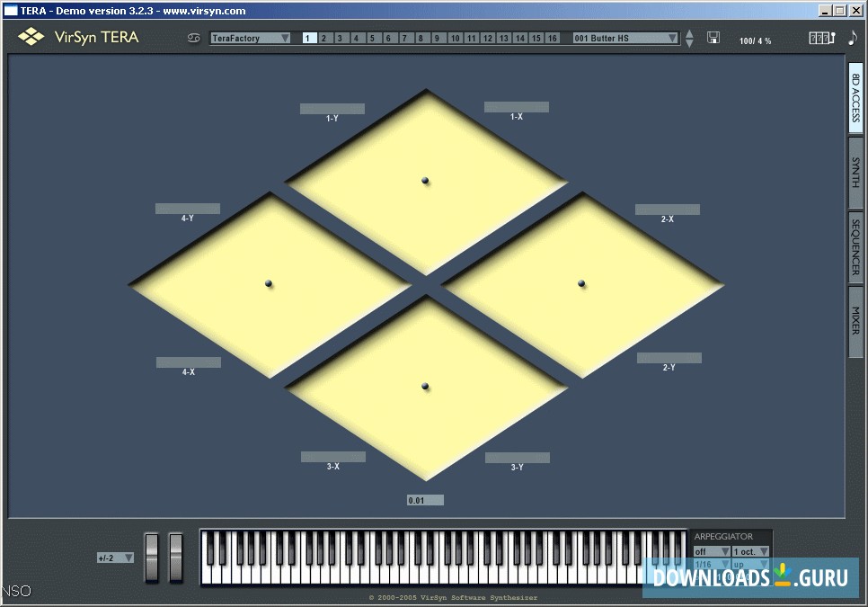Switch to the 8D ACCESS tab
Viewport: 868px width, 607px height.
point(855,97)
